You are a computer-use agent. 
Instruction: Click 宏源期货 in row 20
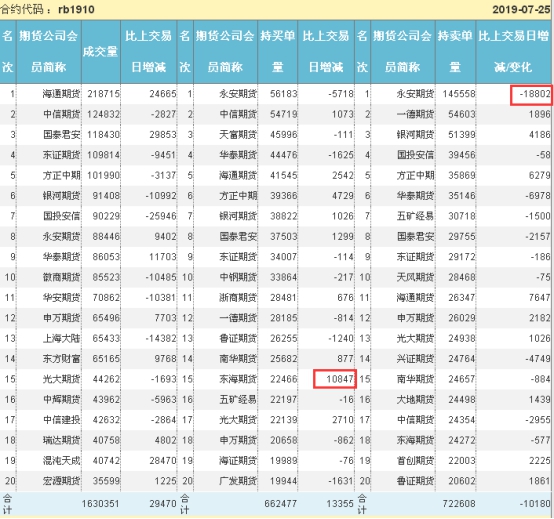click(61, 481)
